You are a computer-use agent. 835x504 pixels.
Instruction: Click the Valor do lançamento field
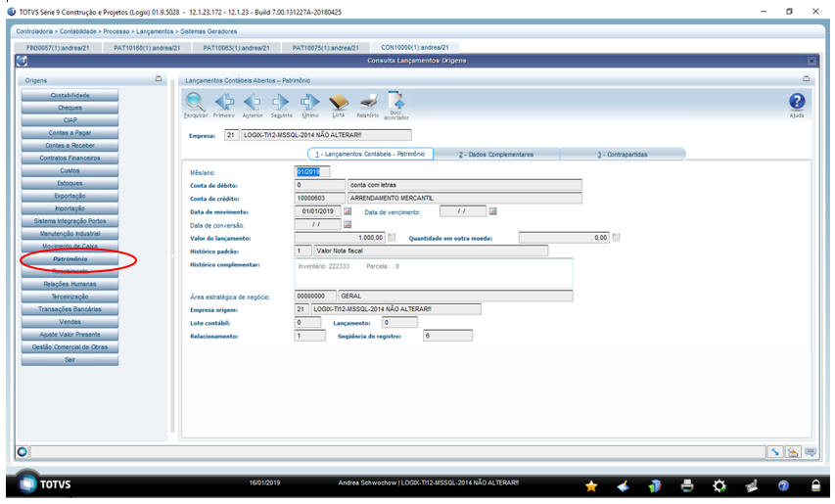tap(340, 238)
